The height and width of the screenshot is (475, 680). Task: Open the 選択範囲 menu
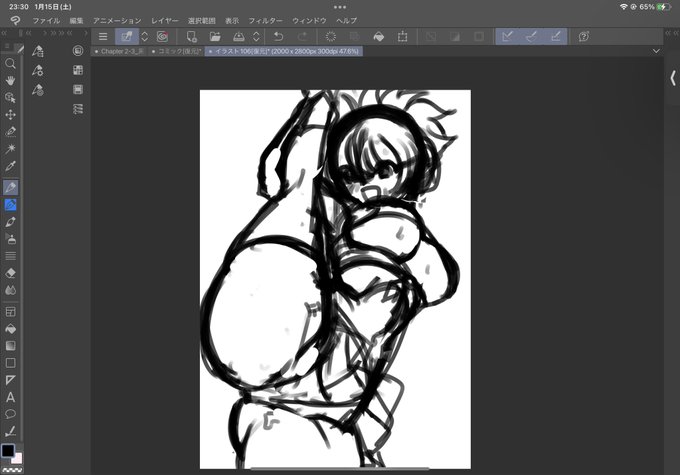pos(202,20)
